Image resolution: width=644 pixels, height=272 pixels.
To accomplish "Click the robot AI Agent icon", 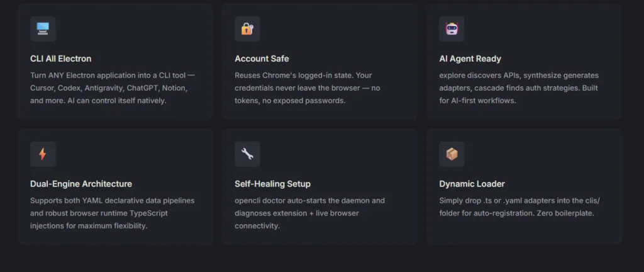I will (452, 28).
